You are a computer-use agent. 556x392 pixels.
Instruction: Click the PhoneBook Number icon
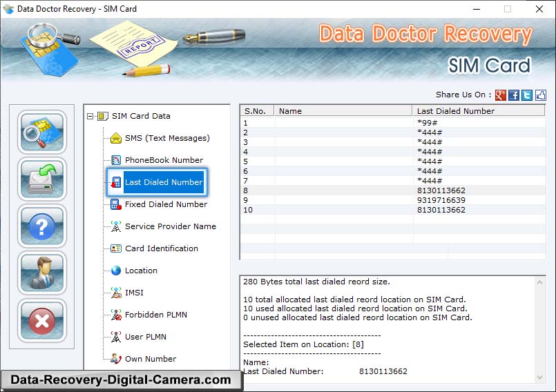pyautogui.click(x=116, y=160)
